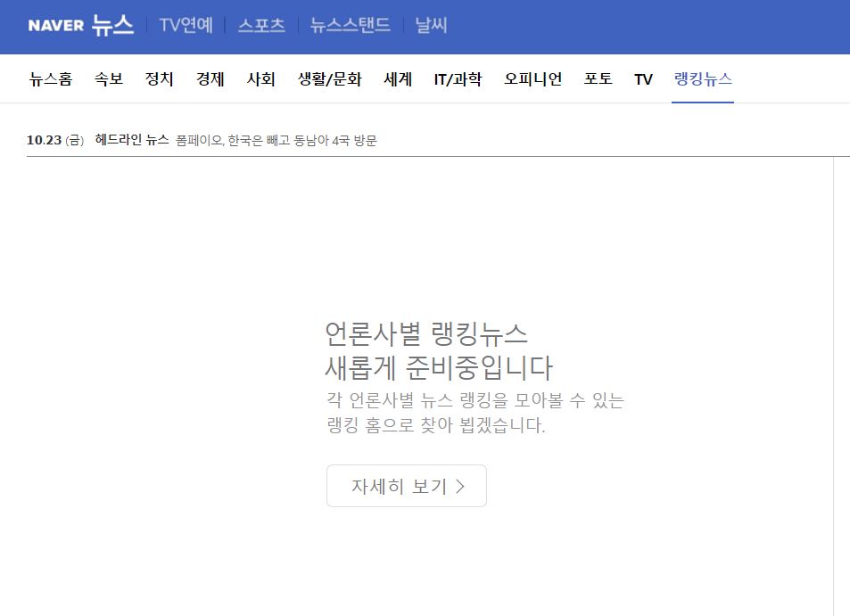Go to the 포토 tab
The width and height of the screenshot is (850, 616).
[x=598, y=79]
